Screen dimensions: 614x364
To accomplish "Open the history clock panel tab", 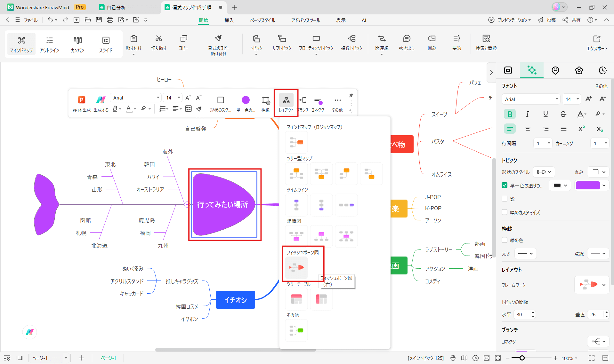I will coord(603,70).
